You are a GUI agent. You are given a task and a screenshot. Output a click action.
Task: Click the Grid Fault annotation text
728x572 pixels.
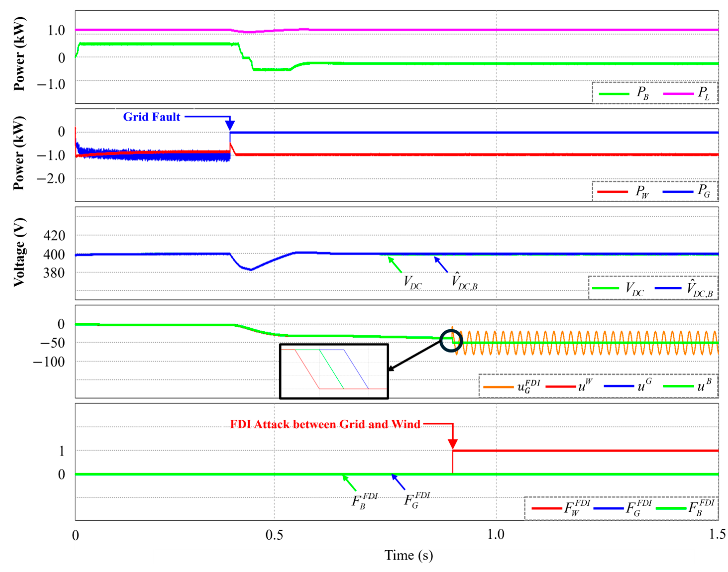pyautogui.click(x=152, y=117)
